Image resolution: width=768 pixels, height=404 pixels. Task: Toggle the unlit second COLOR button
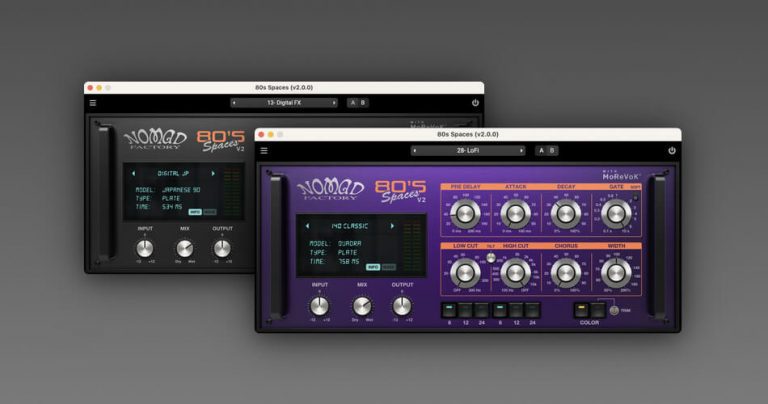pyautogui.click(x=598, y=310)
